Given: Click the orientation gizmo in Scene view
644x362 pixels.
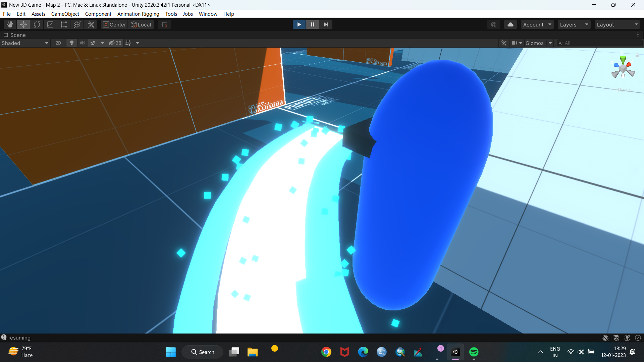Looking at the screenshot, I should click(x=623, y=69).
